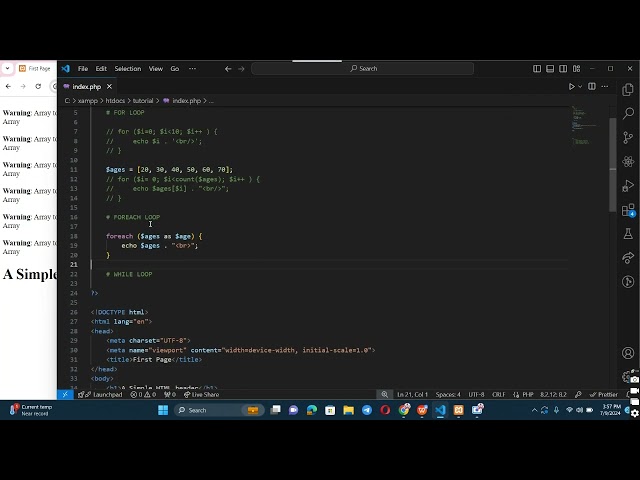The image size is (640, 480).
Task: Open the editor More Actions ellipsis
Action: tap(604, 86)
